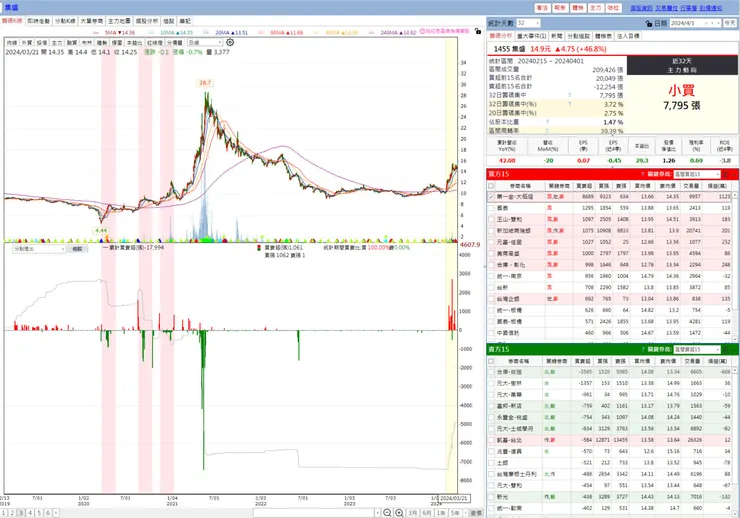Zoom in chart with plus magnifier
This screenshot has height=518, width=740.
click(399, 513)
